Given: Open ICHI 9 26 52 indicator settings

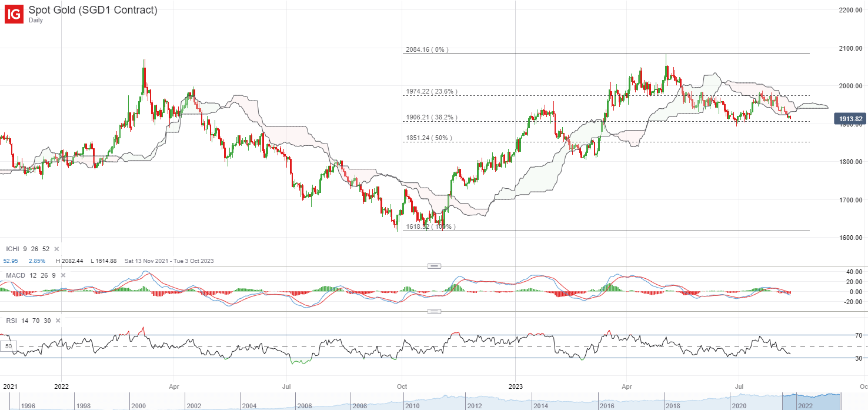Looking at the screenshot, I should click(27, 249).
